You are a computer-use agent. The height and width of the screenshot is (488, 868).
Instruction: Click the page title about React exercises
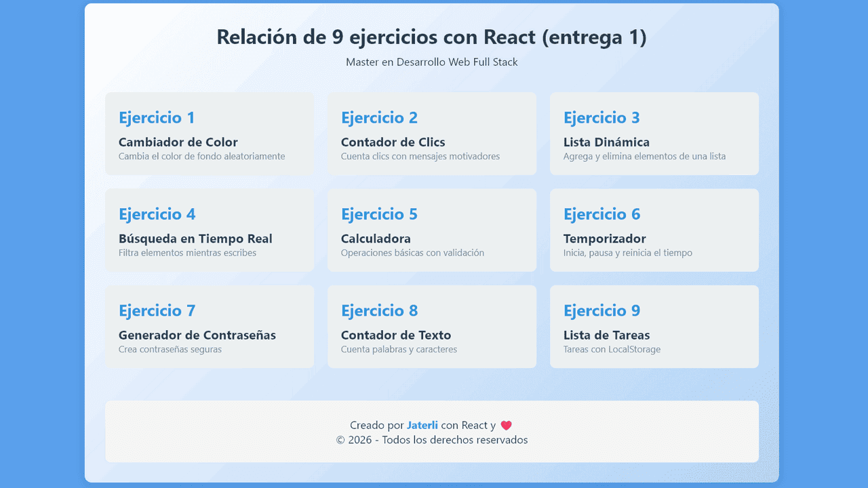coord(432,37)
